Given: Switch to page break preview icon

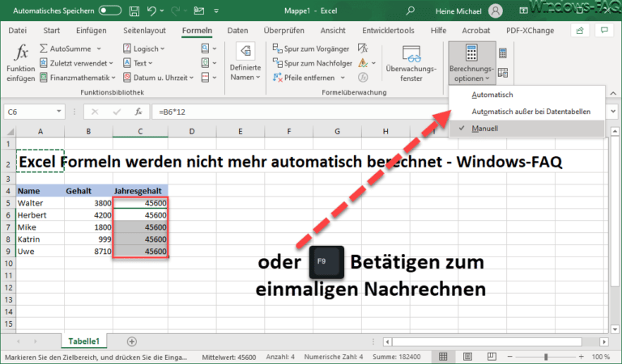Looking at the screenshot, I should click(x=492, y=357).
